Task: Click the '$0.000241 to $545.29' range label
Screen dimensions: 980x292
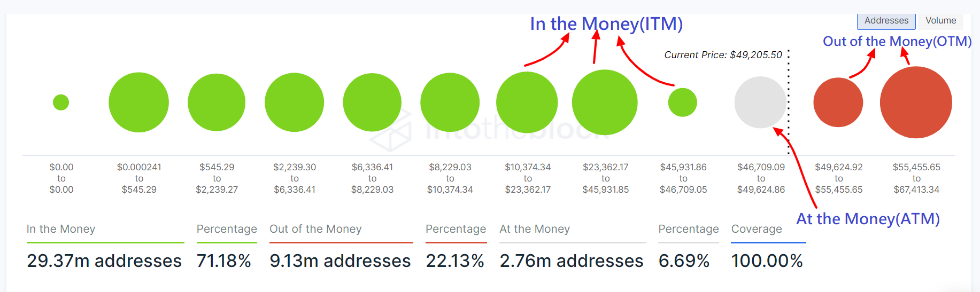Action: pos(139,178)
